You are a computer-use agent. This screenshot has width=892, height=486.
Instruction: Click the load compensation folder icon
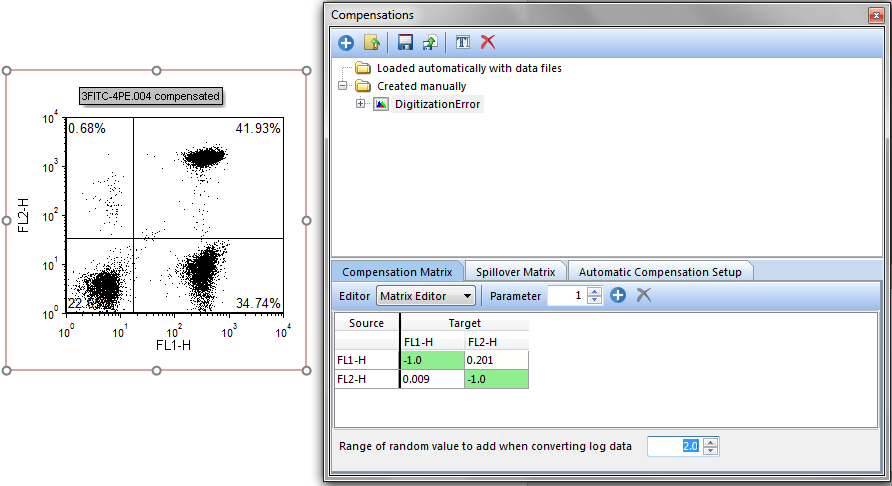[x=371, y=42]
